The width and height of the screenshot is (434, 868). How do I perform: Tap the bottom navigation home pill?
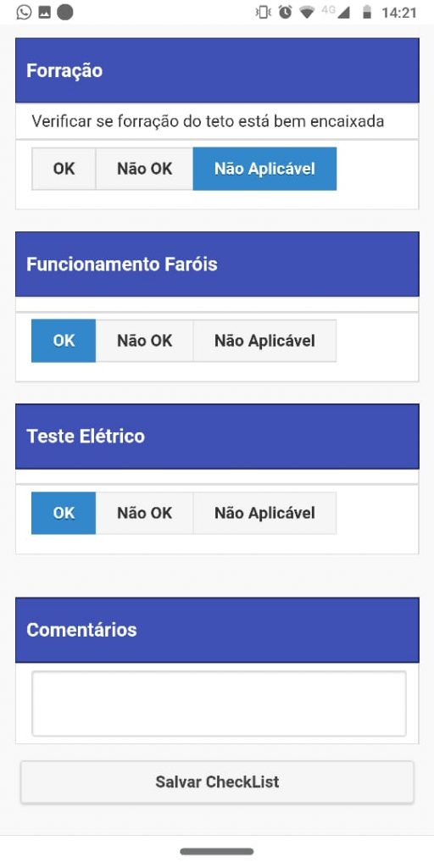click(x=217, y=851)
